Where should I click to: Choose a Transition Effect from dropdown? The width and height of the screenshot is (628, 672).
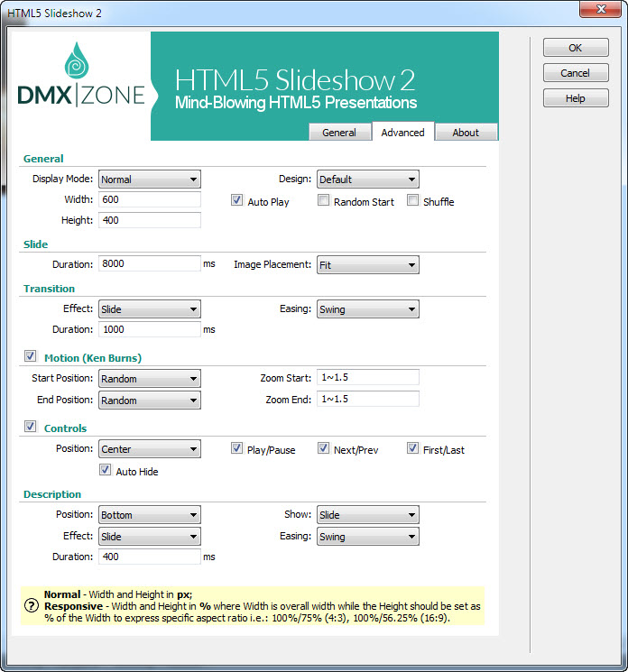pos(150,309)
